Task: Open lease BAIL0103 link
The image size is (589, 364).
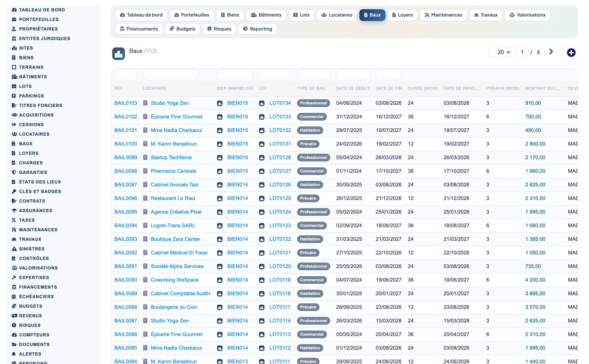Action: coord(126,103)
